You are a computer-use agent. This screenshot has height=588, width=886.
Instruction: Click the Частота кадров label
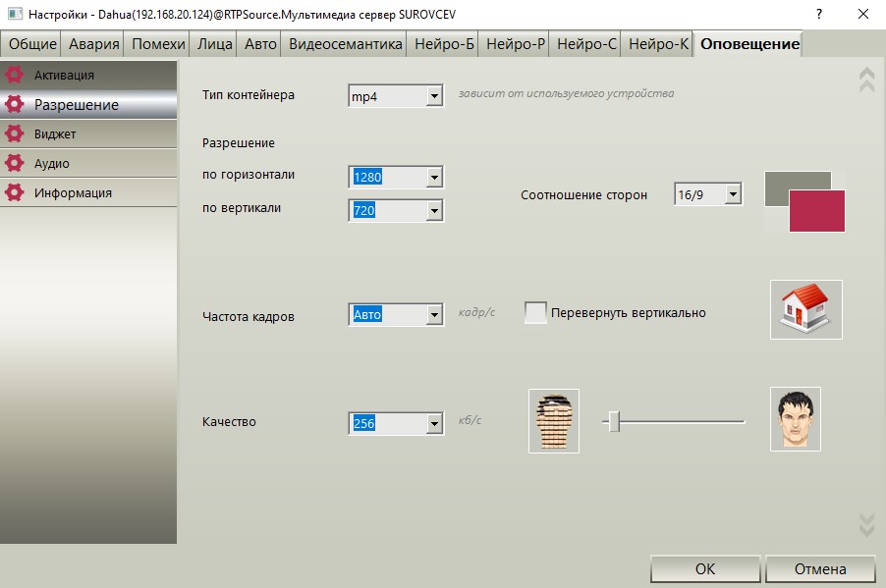point(249,316)
